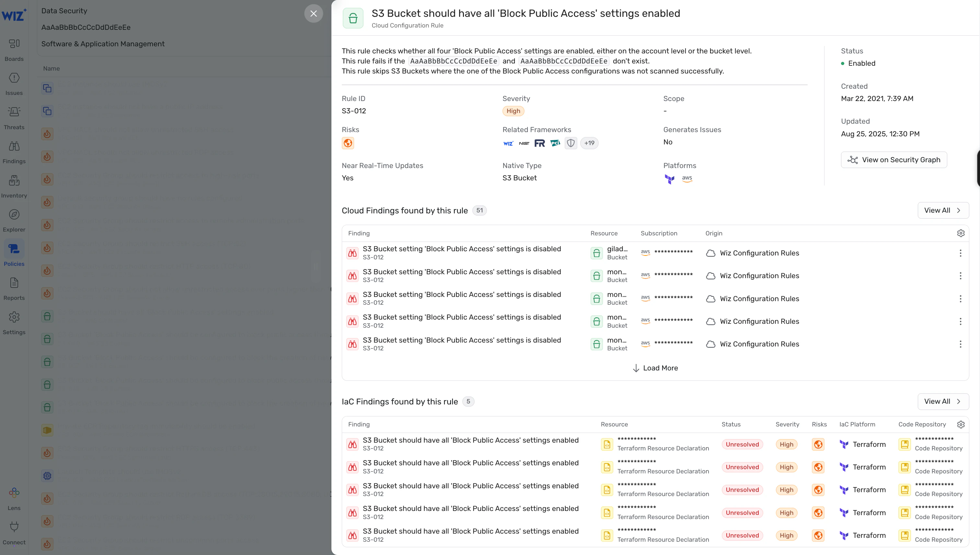Sort by the Finding column in Cloud Findings
This screenshot has width=980, height=555.
359,233
